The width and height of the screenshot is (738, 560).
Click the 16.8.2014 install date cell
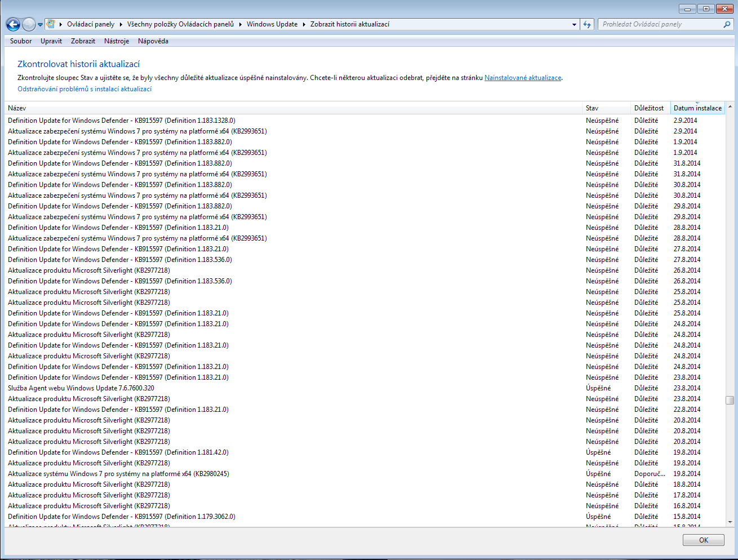687,506
